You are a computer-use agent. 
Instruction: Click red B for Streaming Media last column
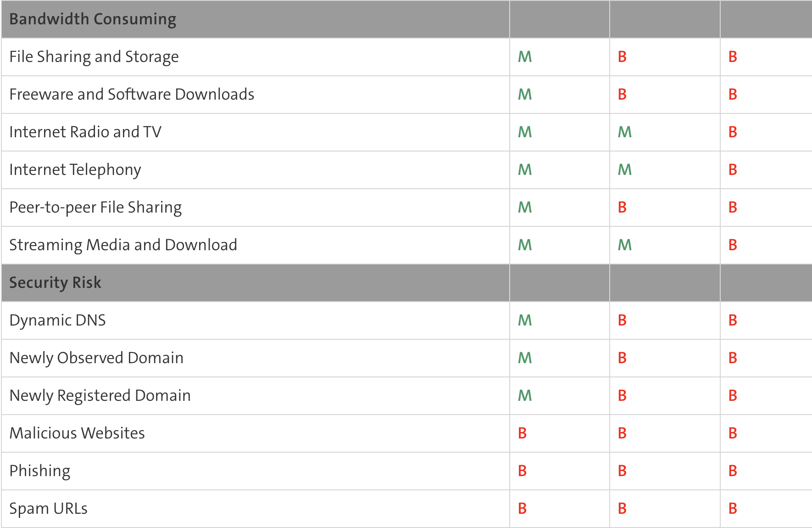tap(733, 245)
